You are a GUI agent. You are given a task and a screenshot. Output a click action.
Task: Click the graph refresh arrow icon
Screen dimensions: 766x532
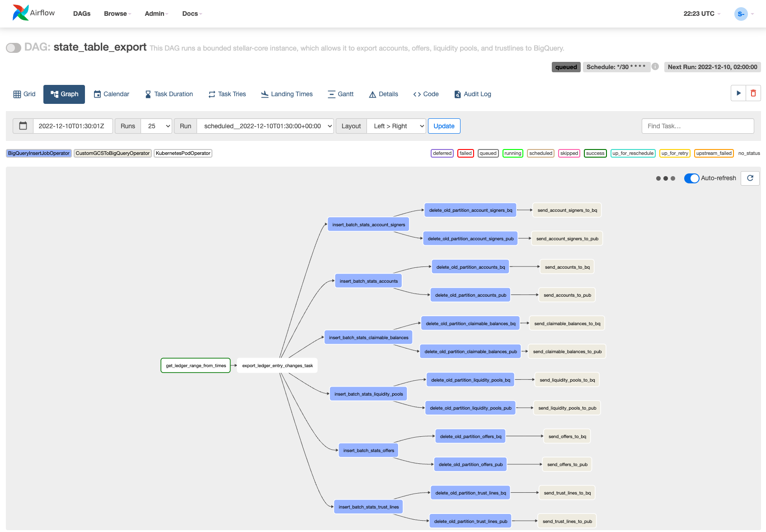pyautogui.click(x=750, y=178)
